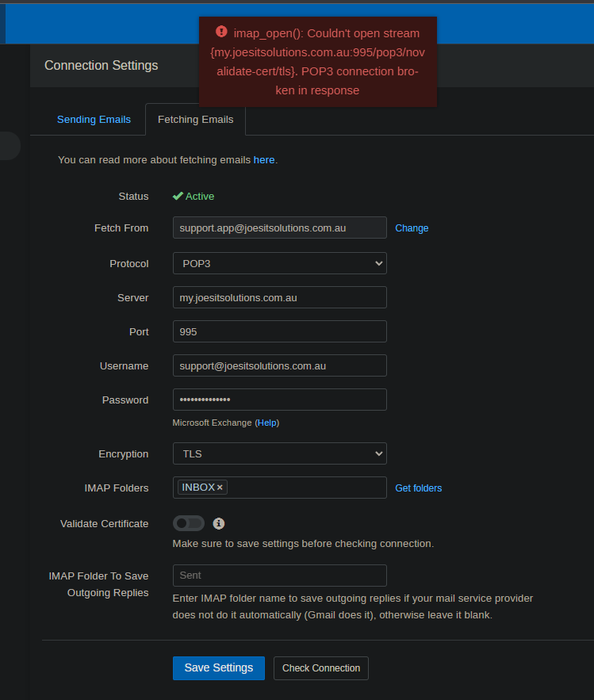Open the Microsoft Exchange Help link
Image resolution: width=594 pixels, height=700 pixels.
tap(267, 423)
